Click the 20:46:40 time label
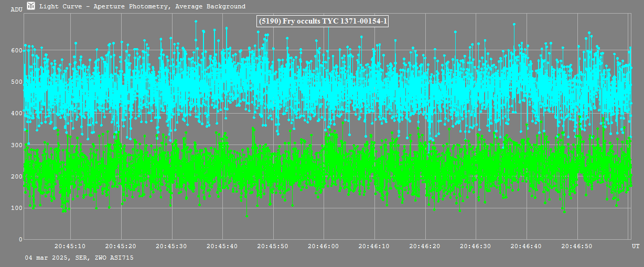This screenshot has height=267, width=644. (527, 246)
